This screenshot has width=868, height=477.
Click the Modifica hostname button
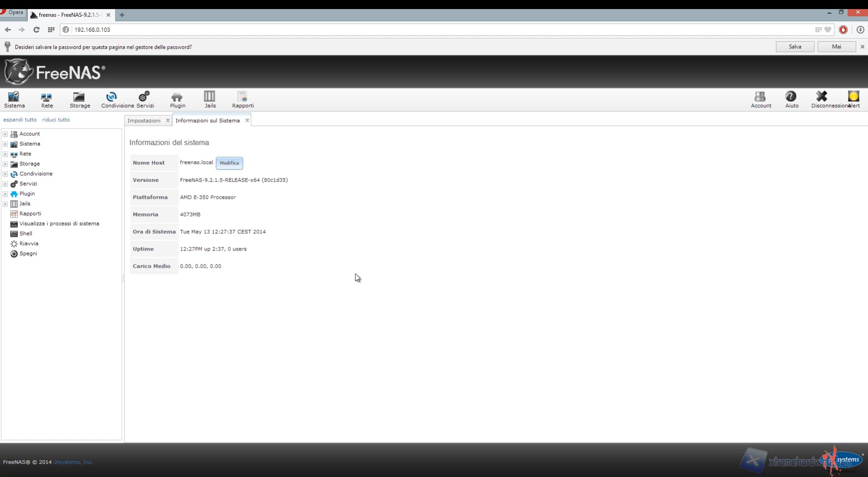point(229,163)
